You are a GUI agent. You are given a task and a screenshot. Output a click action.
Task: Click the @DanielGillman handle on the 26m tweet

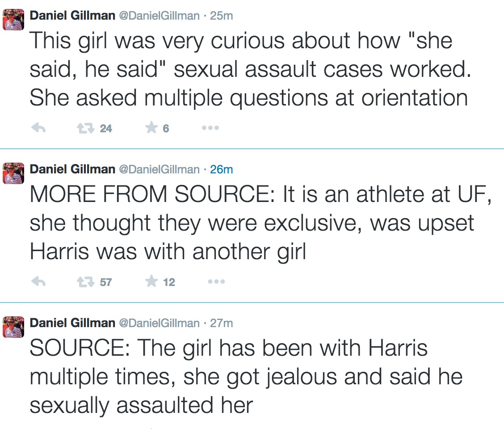pos(159,169)
